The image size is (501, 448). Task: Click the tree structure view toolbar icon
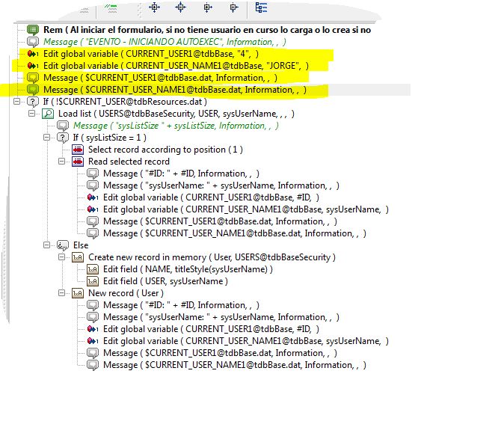point(262,7)
